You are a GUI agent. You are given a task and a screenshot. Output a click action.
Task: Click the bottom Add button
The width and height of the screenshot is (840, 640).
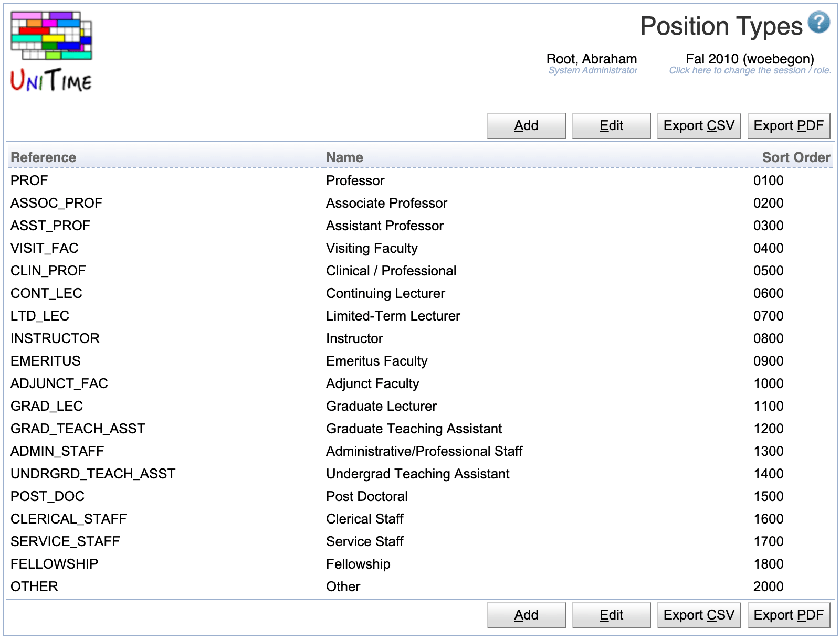(526, 615)
